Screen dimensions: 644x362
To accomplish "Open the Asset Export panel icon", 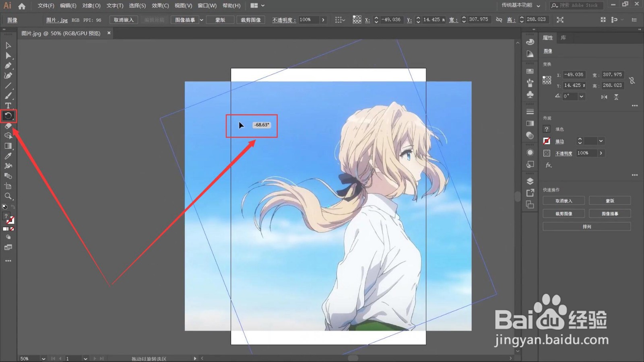I will coord(530,193).
